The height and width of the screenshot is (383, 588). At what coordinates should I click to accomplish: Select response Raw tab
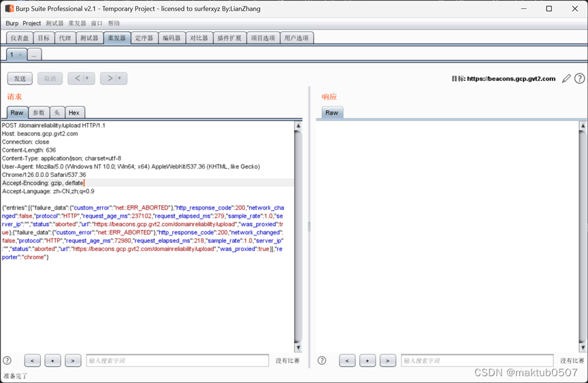332,112
